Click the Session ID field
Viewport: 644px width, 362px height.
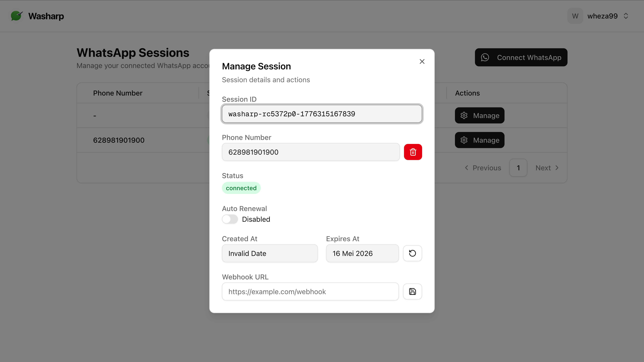tap(322, 114)
